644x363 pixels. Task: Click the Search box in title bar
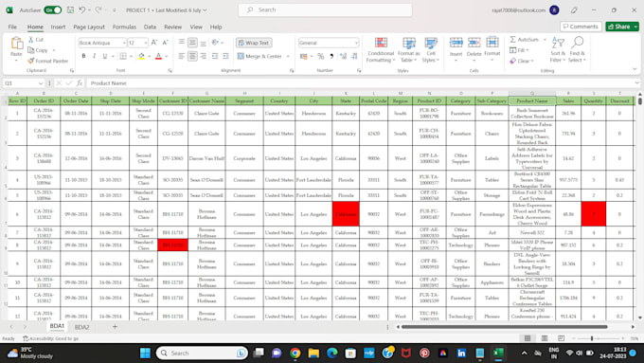[x=325, y=9]
